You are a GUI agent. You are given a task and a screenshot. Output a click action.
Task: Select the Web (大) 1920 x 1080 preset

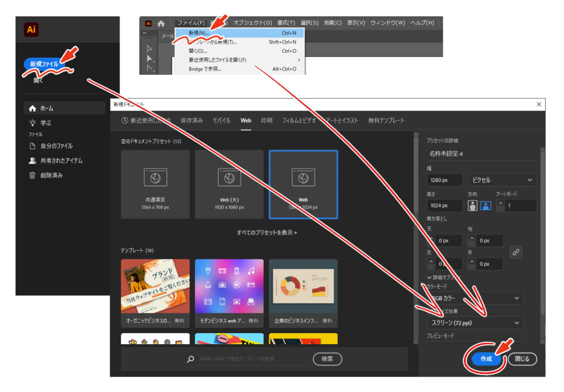click(229, 184)
